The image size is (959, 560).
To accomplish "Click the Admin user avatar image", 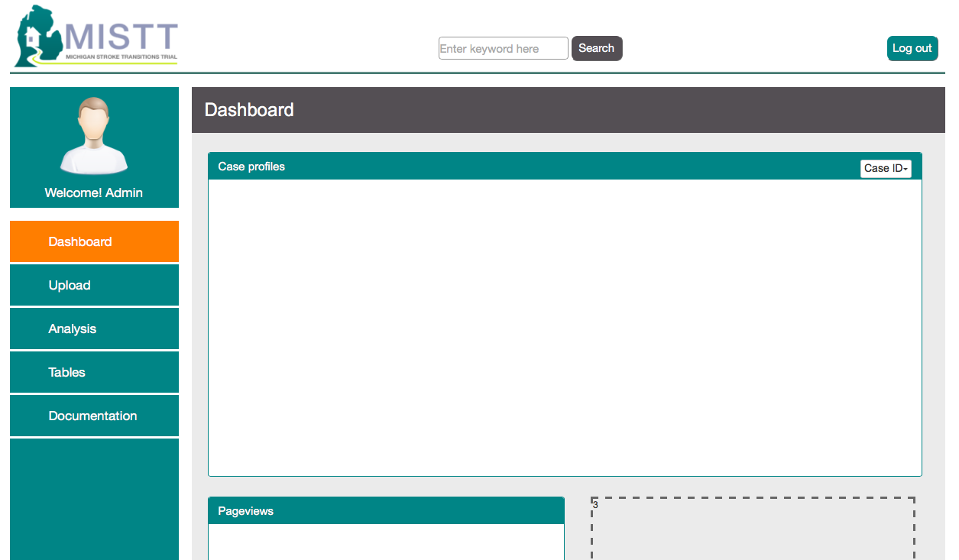I will point(94,135).
